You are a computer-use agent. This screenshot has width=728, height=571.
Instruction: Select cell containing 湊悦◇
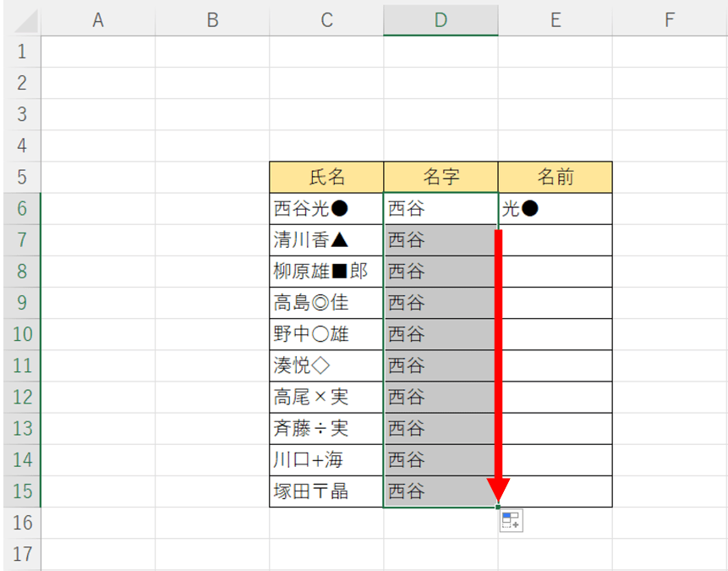326,365
